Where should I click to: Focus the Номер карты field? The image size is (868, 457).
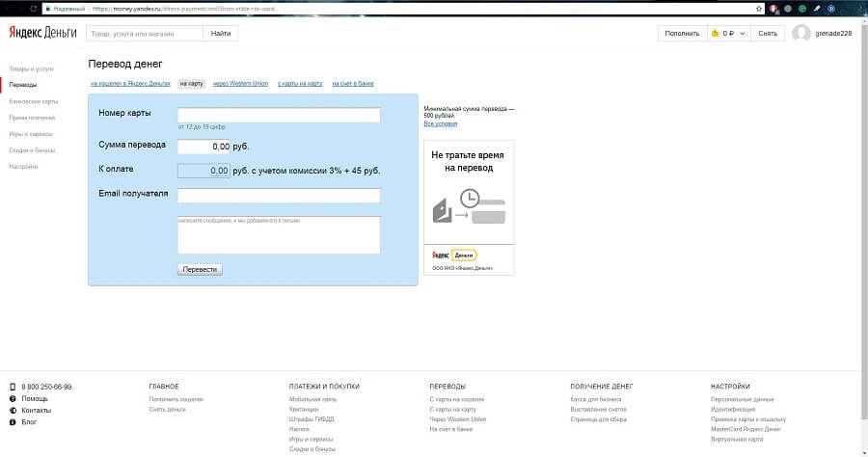click(279, 115)
